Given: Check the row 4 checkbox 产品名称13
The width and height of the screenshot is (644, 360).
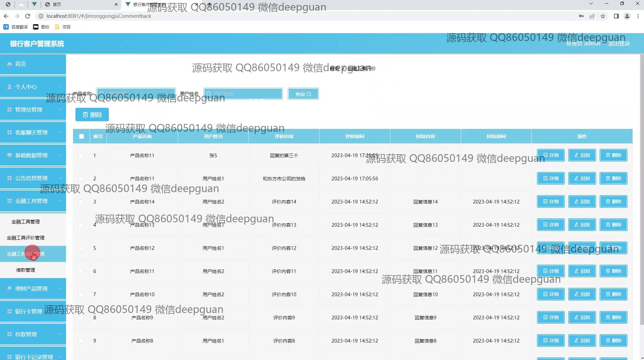Looking at the screenshot, I should click(x=81, y=225).
